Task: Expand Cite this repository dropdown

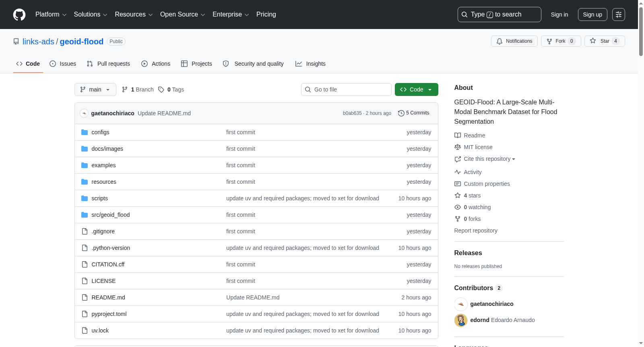Action: click(x=489, y=159)
